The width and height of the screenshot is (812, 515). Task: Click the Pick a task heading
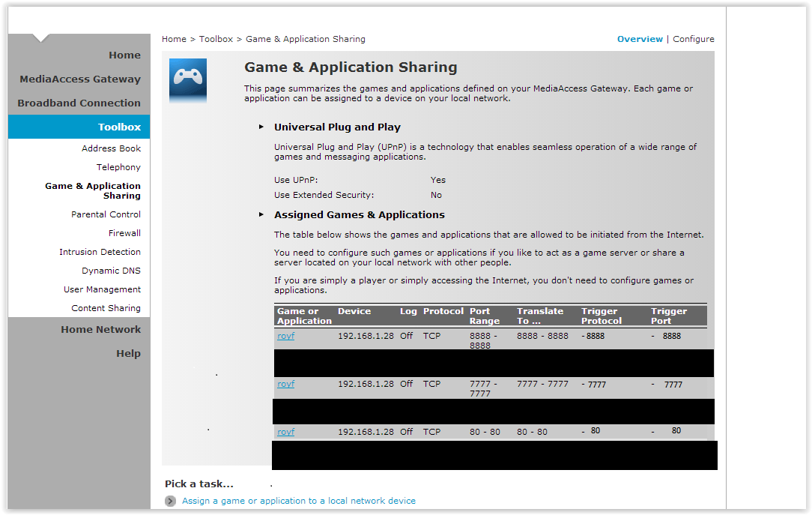click(x=199, y=484)
